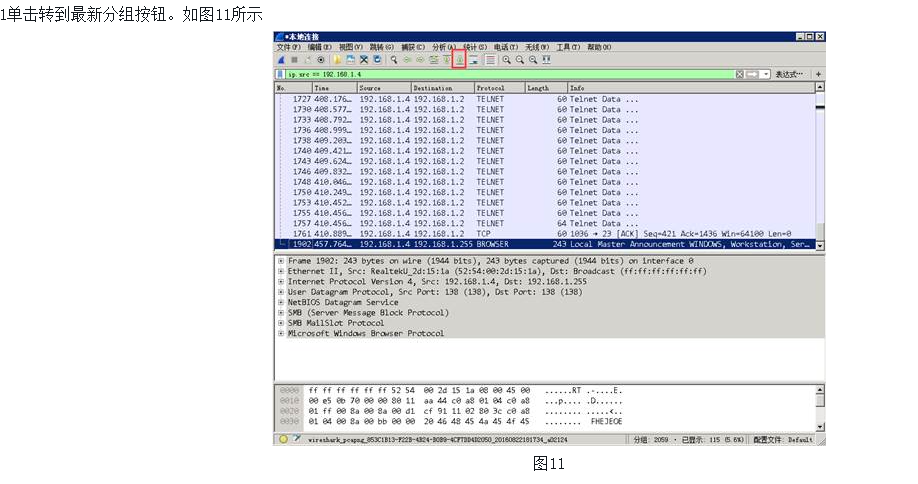This screenshot has height=484, width=918.
Task: Open 表达式 filter expression dialog
Action: pyautogui.click(x=789, y=74)
